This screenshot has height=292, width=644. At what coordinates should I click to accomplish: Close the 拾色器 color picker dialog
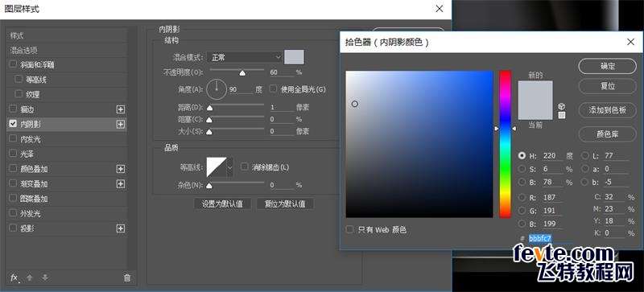631,42
